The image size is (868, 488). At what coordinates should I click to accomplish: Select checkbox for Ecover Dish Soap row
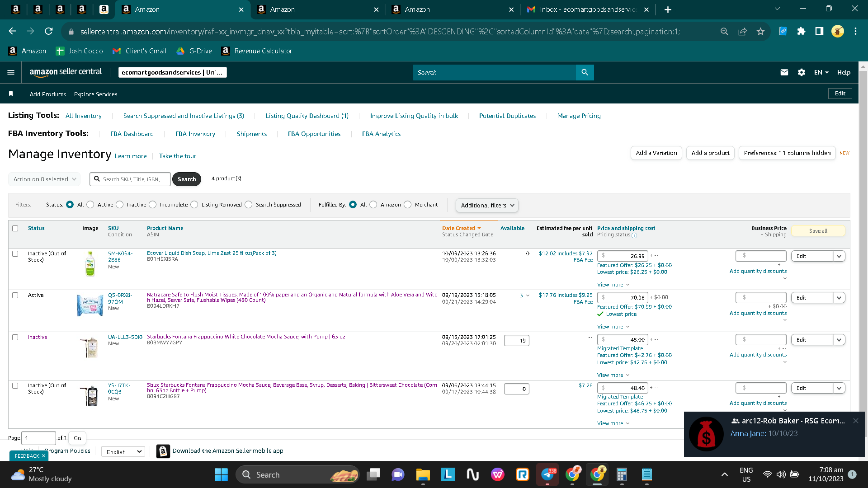click(x=15, y=253)
